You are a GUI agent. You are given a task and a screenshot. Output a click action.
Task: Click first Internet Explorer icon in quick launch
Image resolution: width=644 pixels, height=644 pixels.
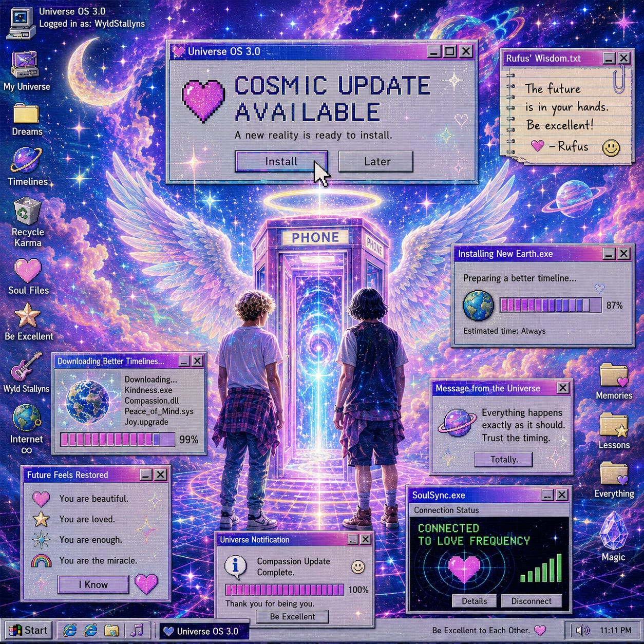[69, 630]
